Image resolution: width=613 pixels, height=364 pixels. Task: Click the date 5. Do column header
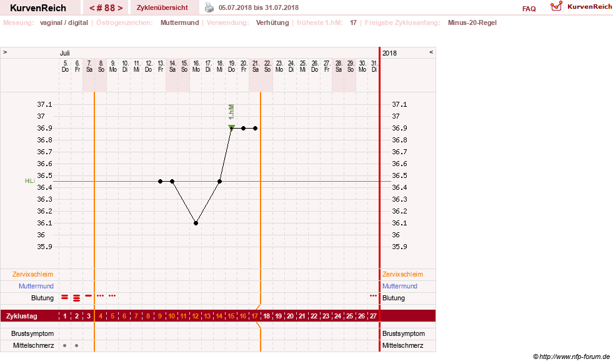tap(65, 66)
